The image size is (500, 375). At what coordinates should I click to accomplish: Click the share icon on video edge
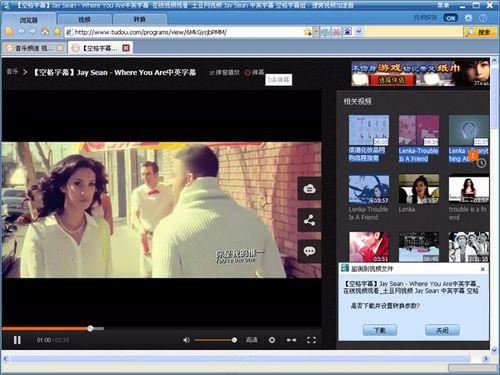coord(309,220)
